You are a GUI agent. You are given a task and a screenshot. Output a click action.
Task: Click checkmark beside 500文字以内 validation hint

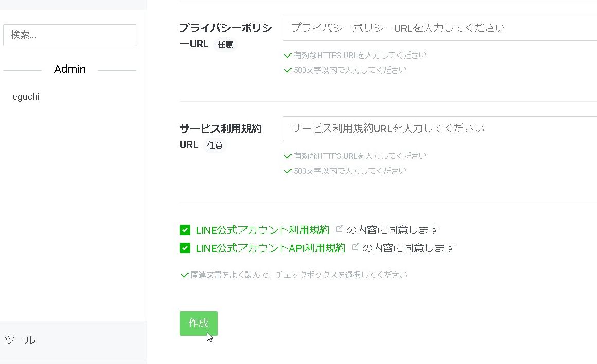point(288,70)
